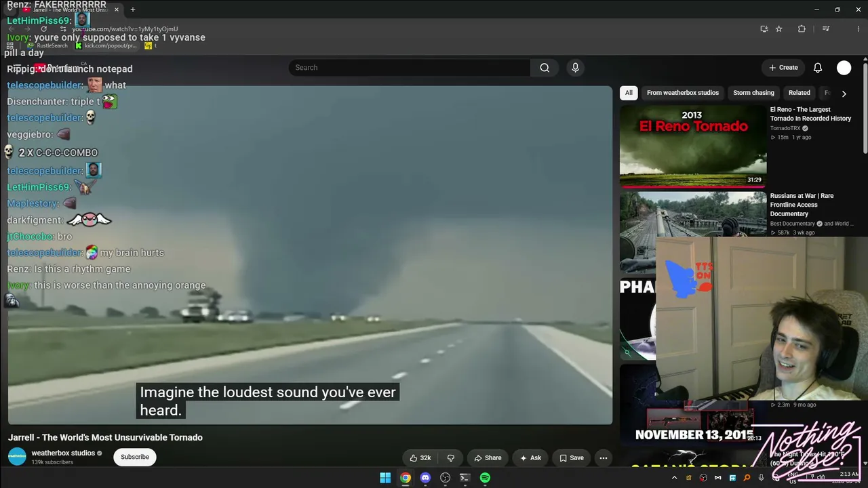Share the Jarrell tornado video
Screen dimensions: 868x488
pyautogui.click(x=488, y=457)
